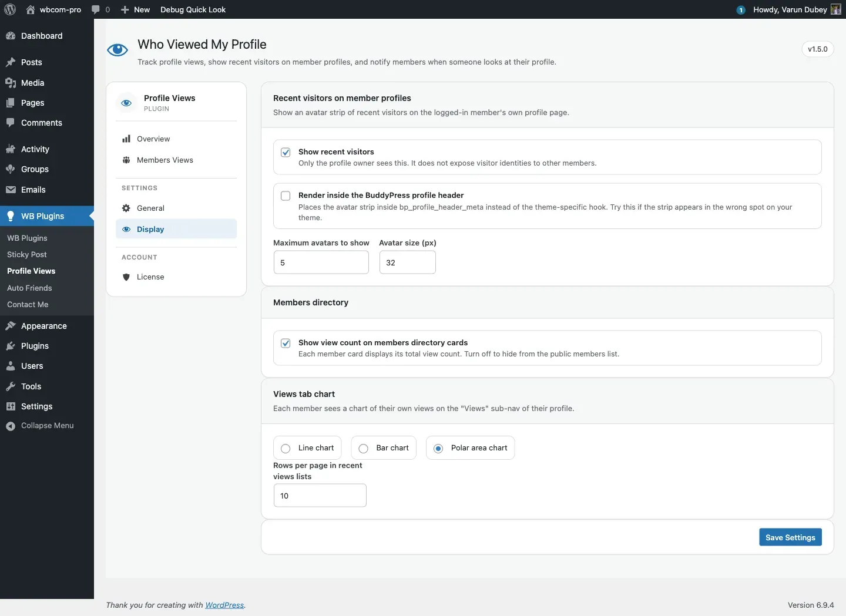
Task: Click Debug Quick Look in admin bar
Action: (193, 9)
